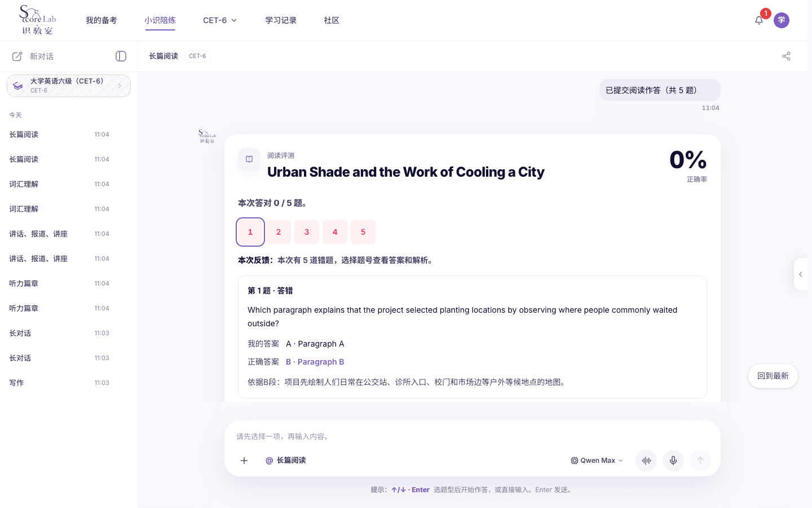Open the 社区 tab
The image size is (812, 508).
[332, 20]
